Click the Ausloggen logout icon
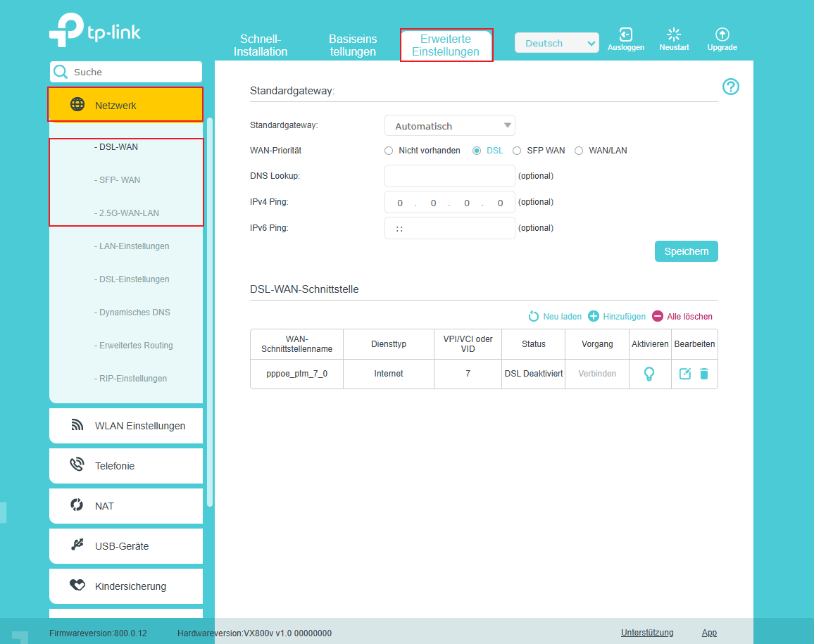Image resolution: width=814 pixels, height=644 pixels. pyautogui.click(x=625, y=34)
